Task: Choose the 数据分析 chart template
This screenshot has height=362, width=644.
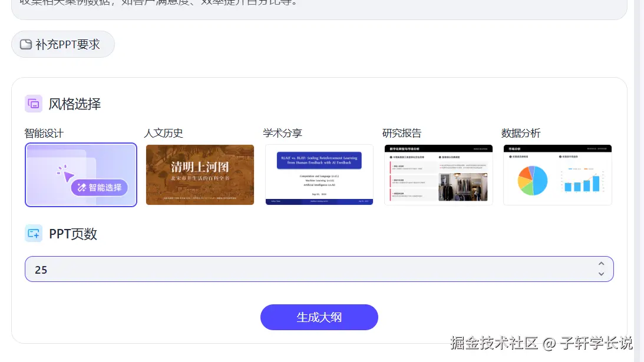Action: tap(557, 175)
